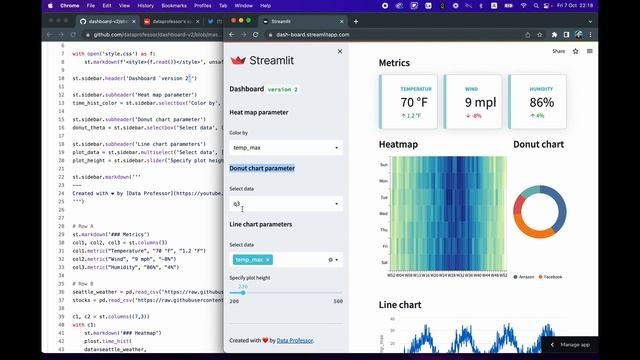640x360 pixels.
Task: Open the Select data q3 dropdown
Action: [286, 204]
